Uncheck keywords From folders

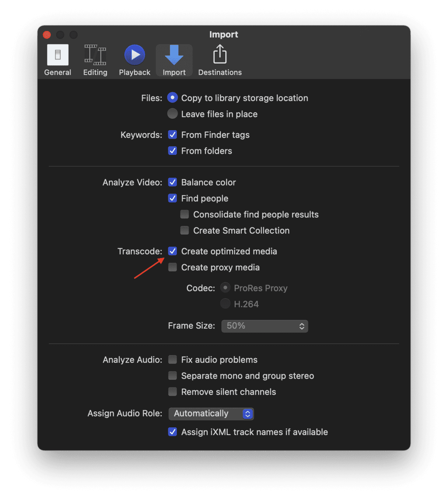(172, 151)
